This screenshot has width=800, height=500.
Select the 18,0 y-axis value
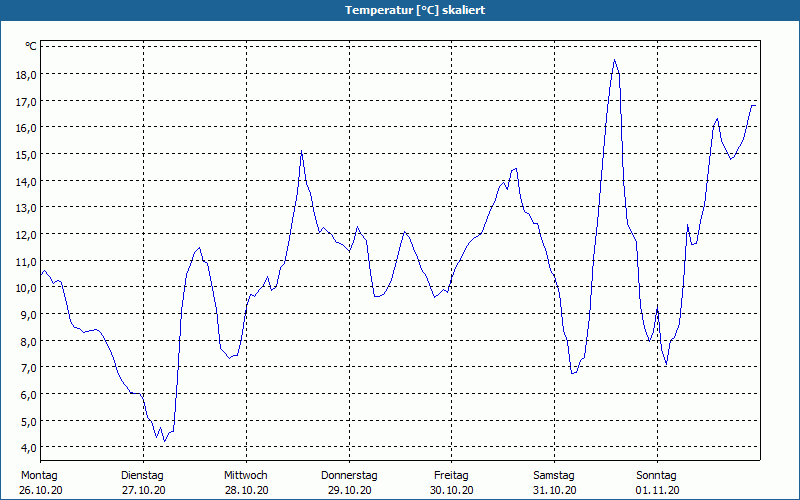(27, 74)
